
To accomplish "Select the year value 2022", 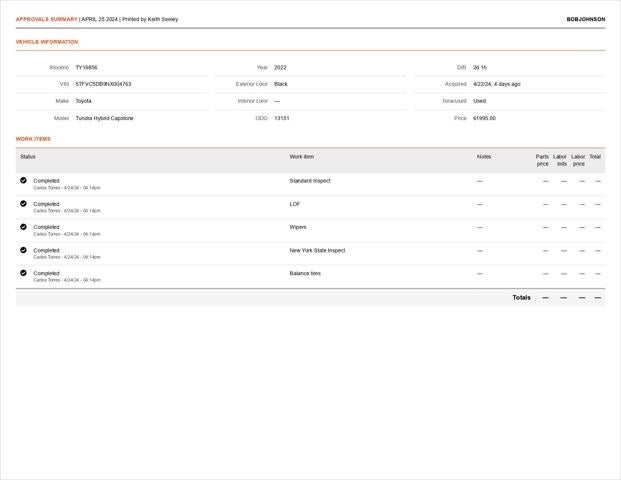I will pyautogui.click(x=280, y=67).
